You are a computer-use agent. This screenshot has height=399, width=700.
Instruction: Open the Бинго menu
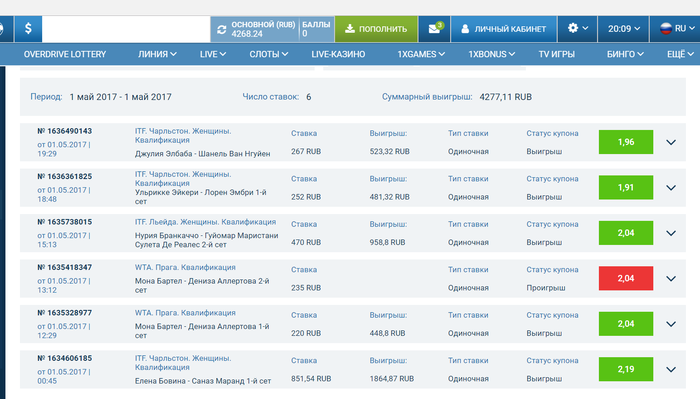(x=625, y=54)
